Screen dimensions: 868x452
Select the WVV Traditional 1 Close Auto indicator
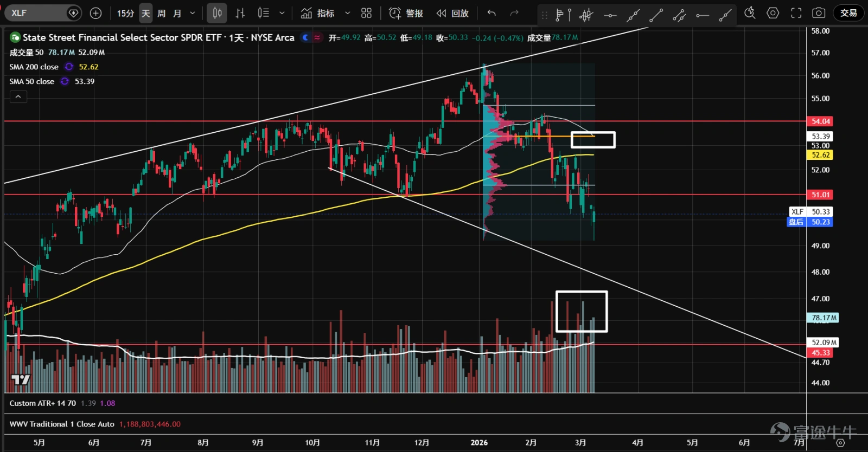point(62,424)
